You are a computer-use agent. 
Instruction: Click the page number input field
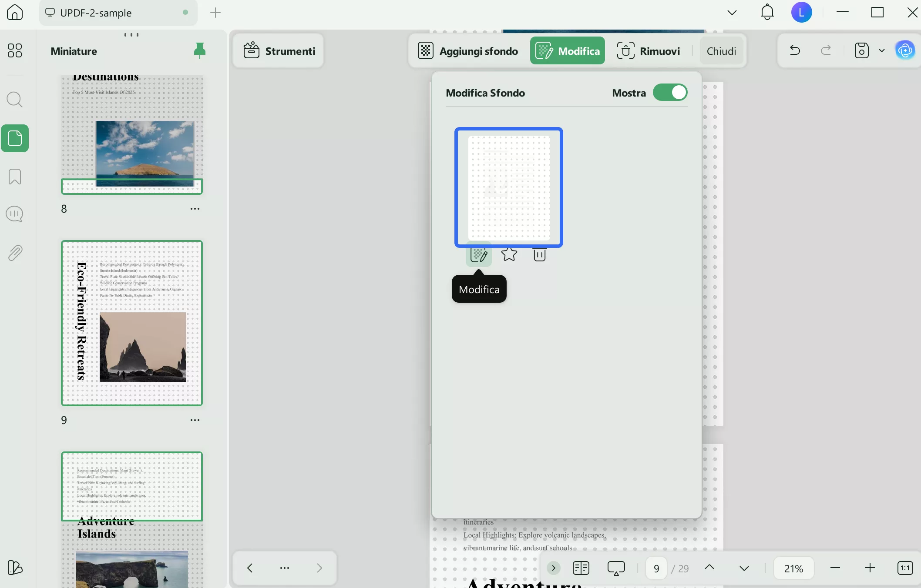(x=656, y=568)
